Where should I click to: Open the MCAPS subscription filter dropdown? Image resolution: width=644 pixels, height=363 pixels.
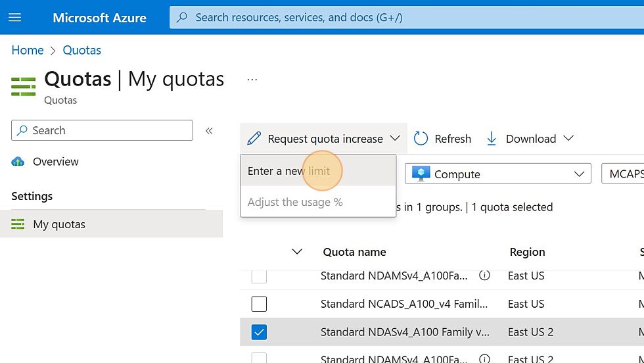coord(623,174)
